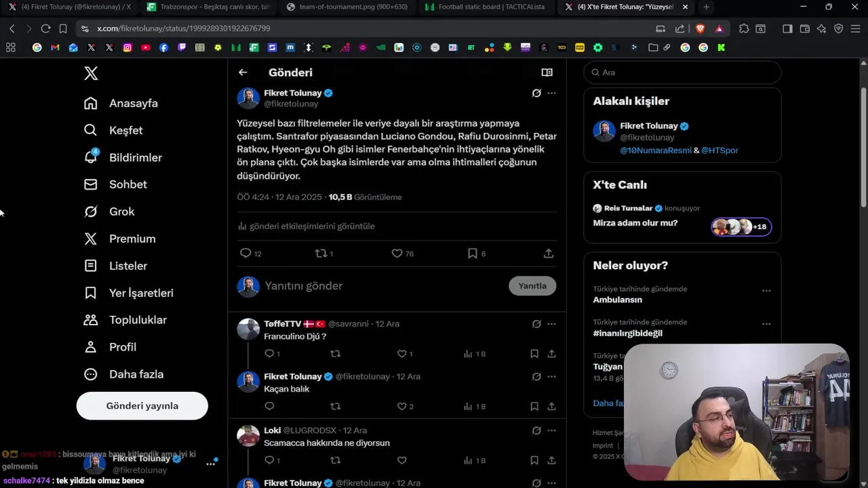The image size is (868, 488).
Task: Open reader view icon in post header
Action: point(547,73)
